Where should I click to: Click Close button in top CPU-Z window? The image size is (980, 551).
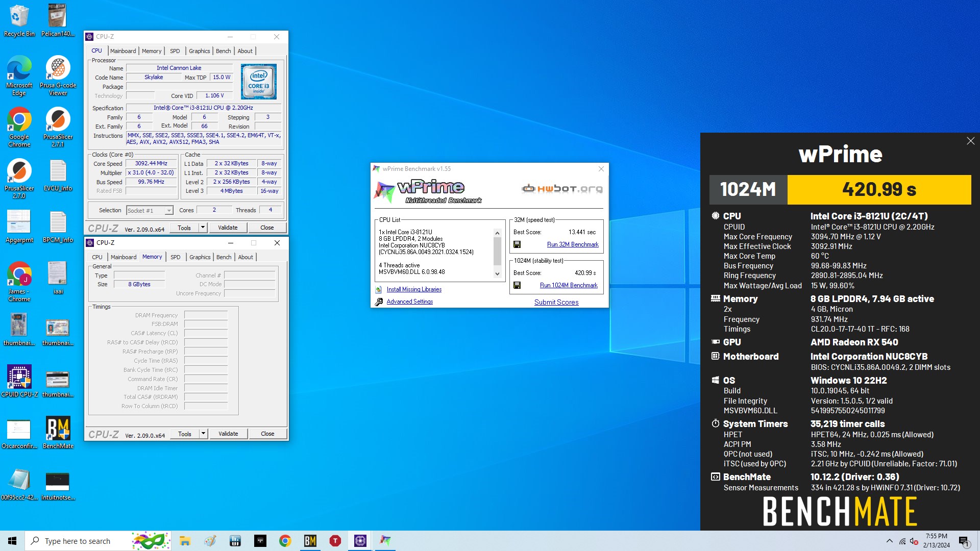[x=267, y=228]
